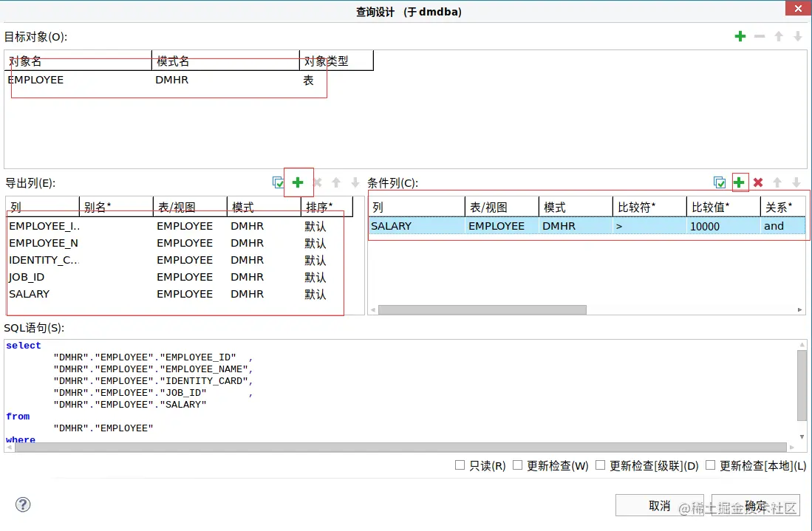The width and height of the screenshot is (812, 531).
Task: Move target object up arrow
Action: [x=778, y=36]
